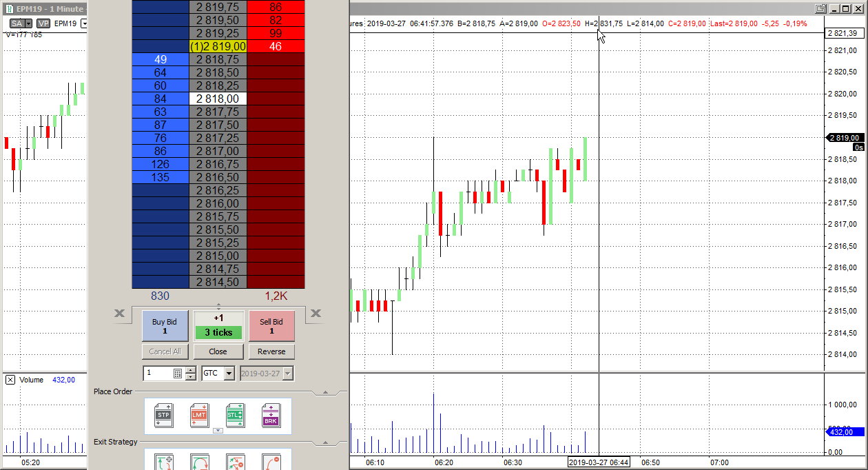Image resolution: width=868 pixels, height=470 pixels.
Task: Click the total ask size 1,2K
Action: 276,296
